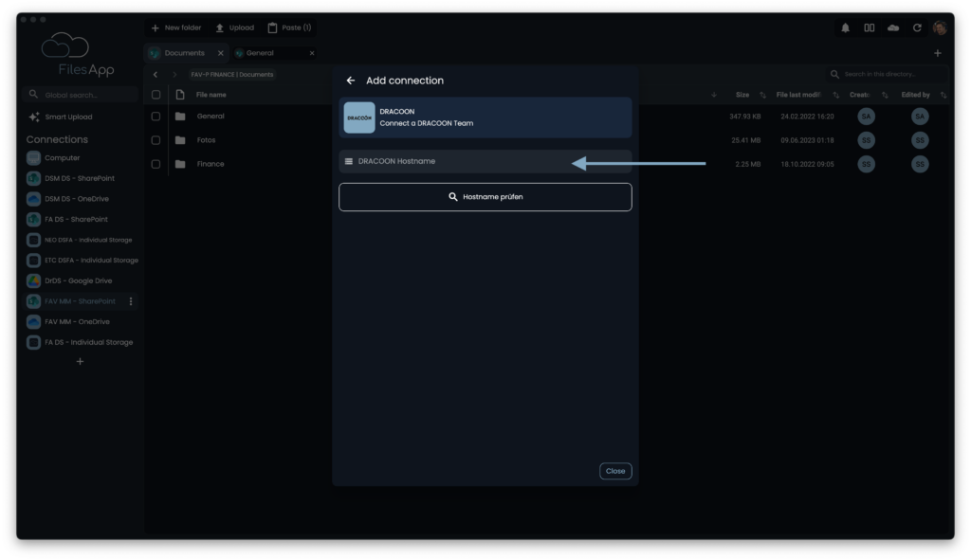Click the DRACOON Hostname input field
This screenshot has width=971, height=560.
coord(485,161)
